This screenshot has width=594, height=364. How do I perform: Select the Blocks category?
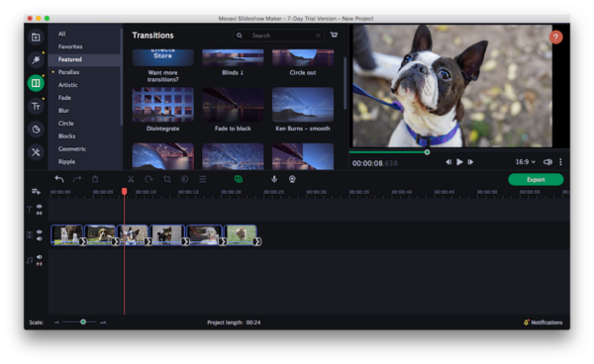[66, 136]
